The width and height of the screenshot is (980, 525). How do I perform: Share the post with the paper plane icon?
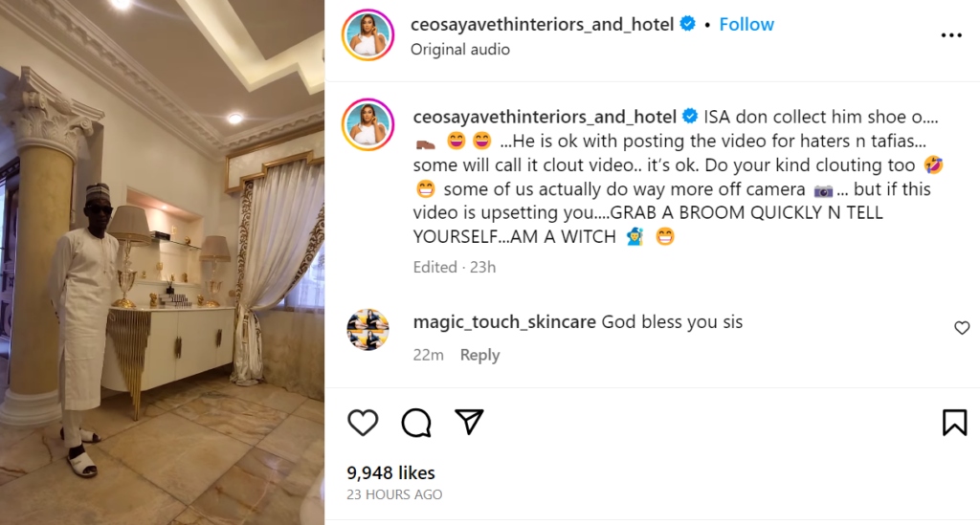468,422
